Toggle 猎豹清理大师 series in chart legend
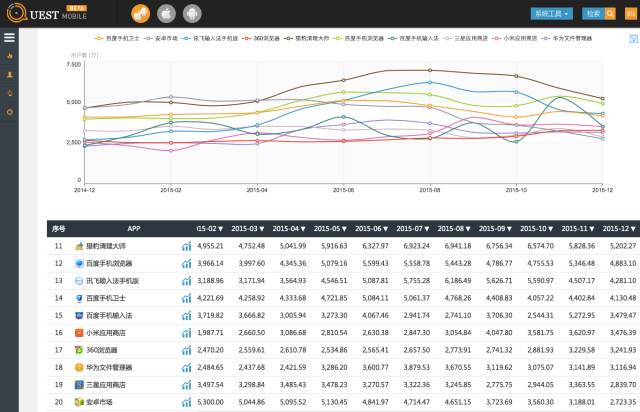The image size is (640, 412). pyautogui.click(x=307, y=38)
